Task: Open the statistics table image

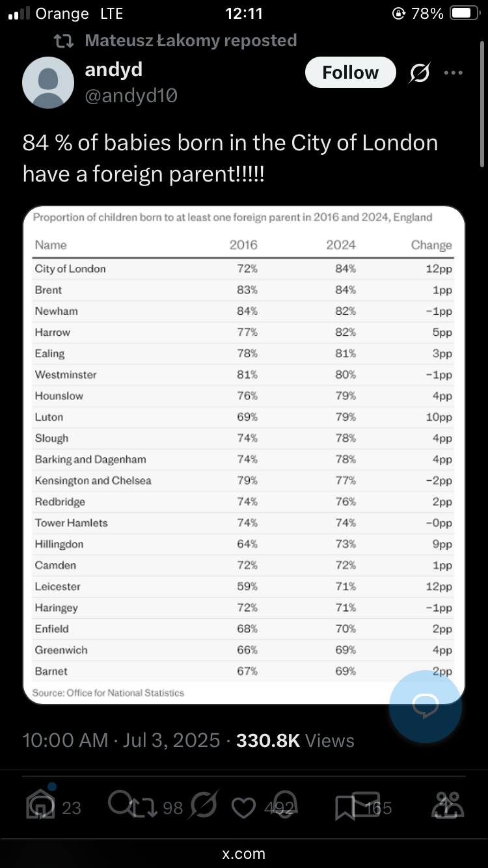Action: pyautogui.click(x=244, y=455)
